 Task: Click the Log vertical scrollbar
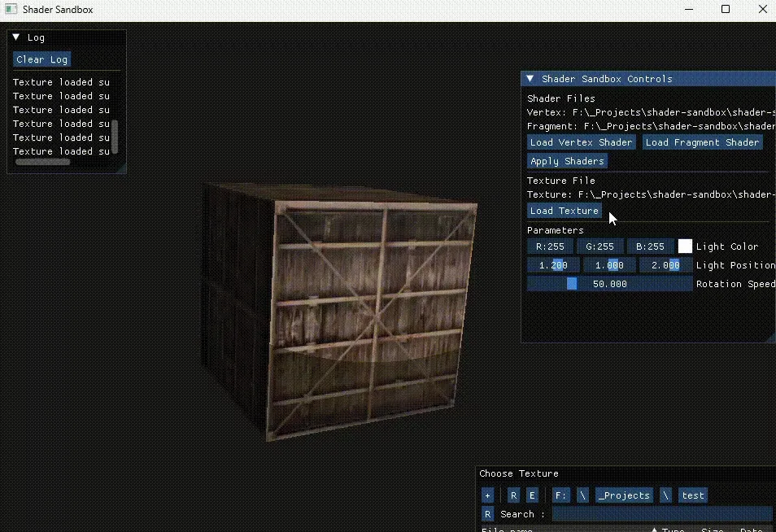tap(115, 137)
